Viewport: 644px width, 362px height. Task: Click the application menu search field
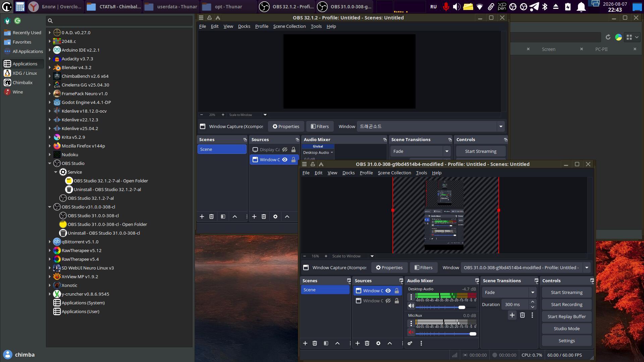(119, 21)
